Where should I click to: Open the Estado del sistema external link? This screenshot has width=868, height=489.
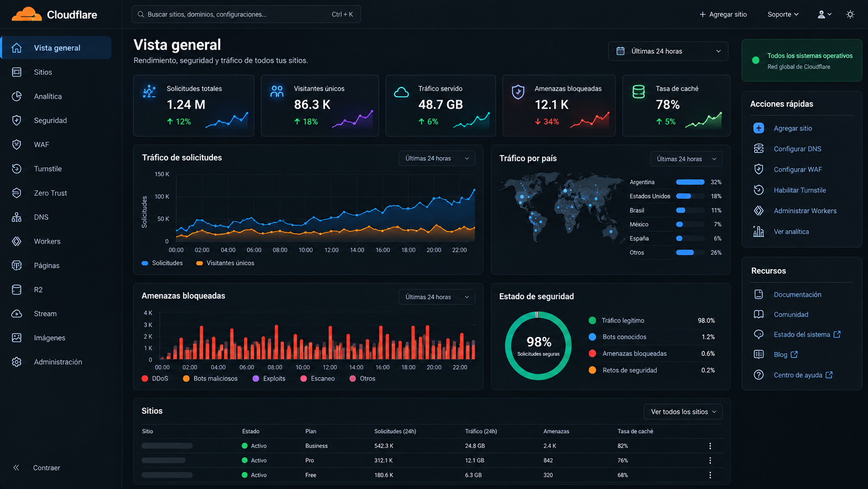(x=807, y=335)
